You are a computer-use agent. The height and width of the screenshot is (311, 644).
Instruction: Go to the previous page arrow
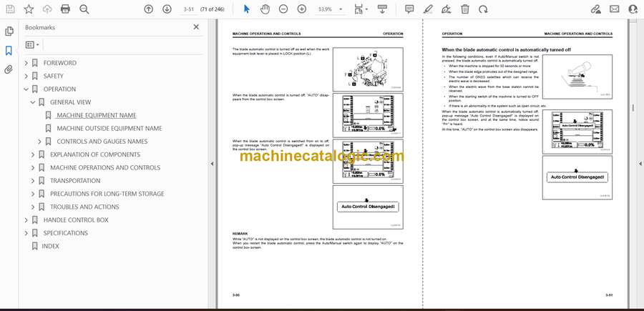click(x=148, y=9)
